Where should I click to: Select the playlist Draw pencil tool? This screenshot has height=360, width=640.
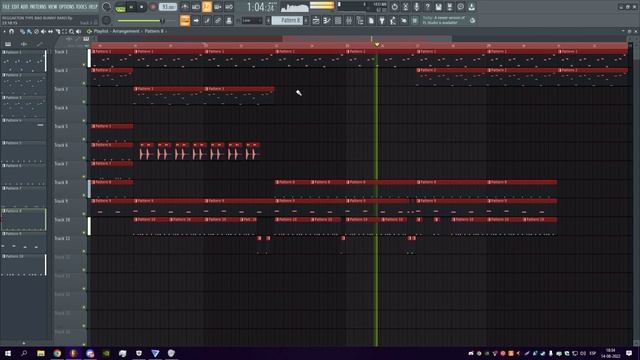coord(22,31)
